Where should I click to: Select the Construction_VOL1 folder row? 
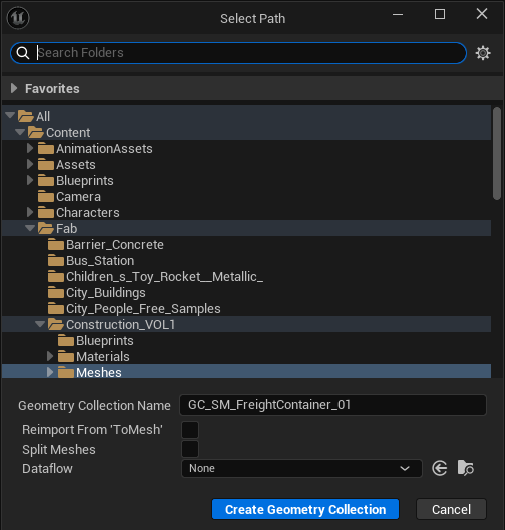(246, 324)
